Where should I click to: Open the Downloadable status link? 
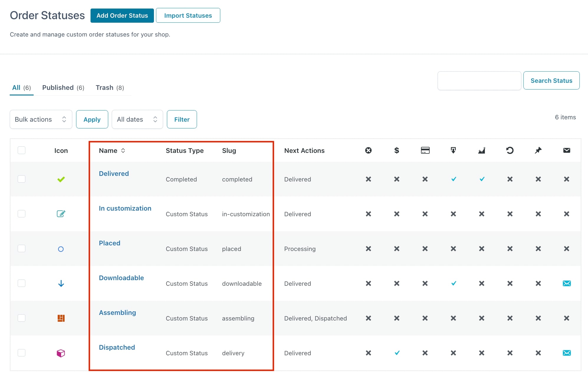pyautogui.click(x=121, y=278)
